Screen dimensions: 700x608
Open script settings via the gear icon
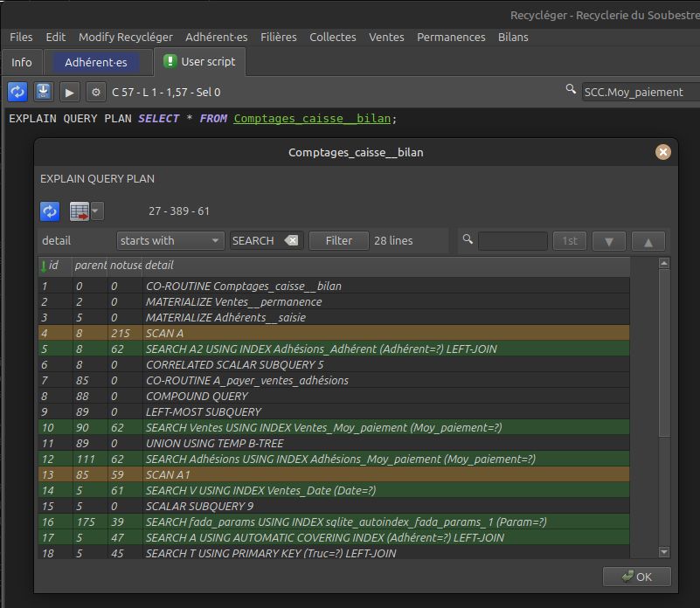[x=95, y=93]
